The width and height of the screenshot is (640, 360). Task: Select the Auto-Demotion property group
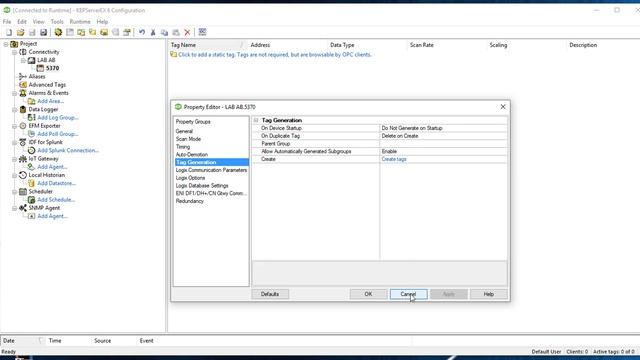[x=191, y=155]
